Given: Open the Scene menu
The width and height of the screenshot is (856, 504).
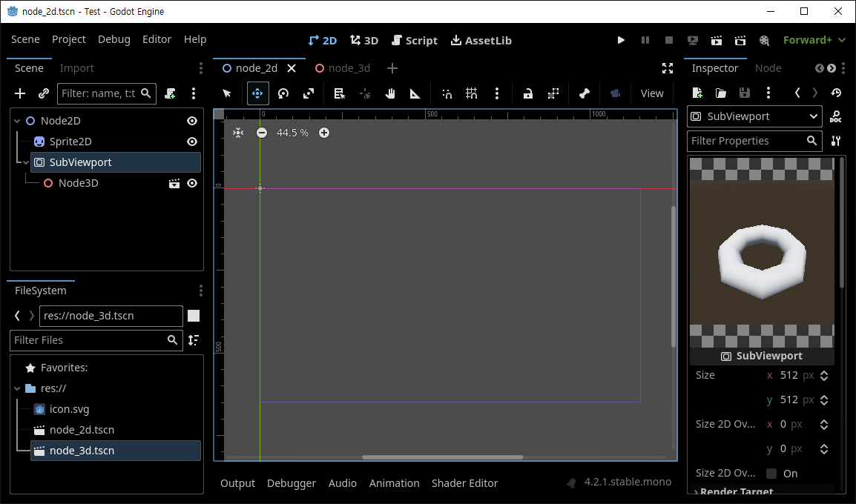Looking at the screenshot, I should click(26, 39).
